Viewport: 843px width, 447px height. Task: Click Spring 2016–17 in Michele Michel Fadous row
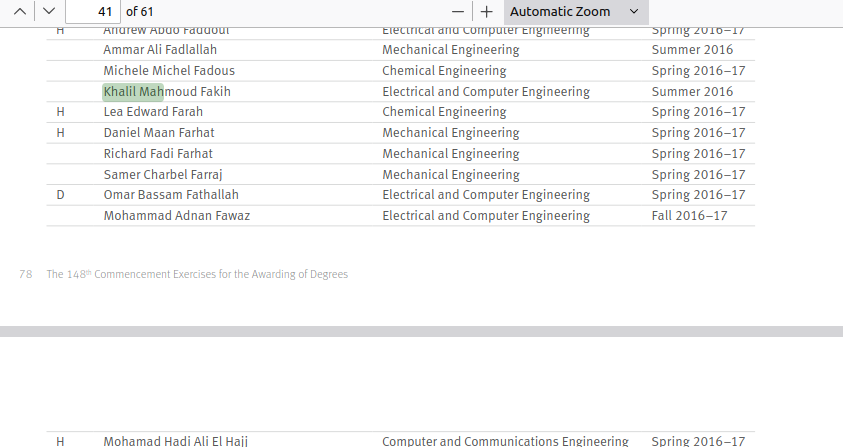[698, 71]
